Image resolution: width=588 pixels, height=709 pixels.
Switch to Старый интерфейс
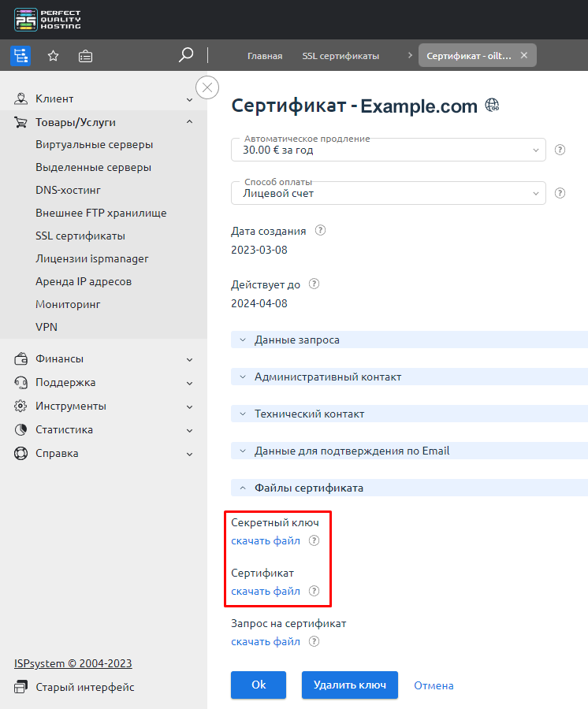85,687
